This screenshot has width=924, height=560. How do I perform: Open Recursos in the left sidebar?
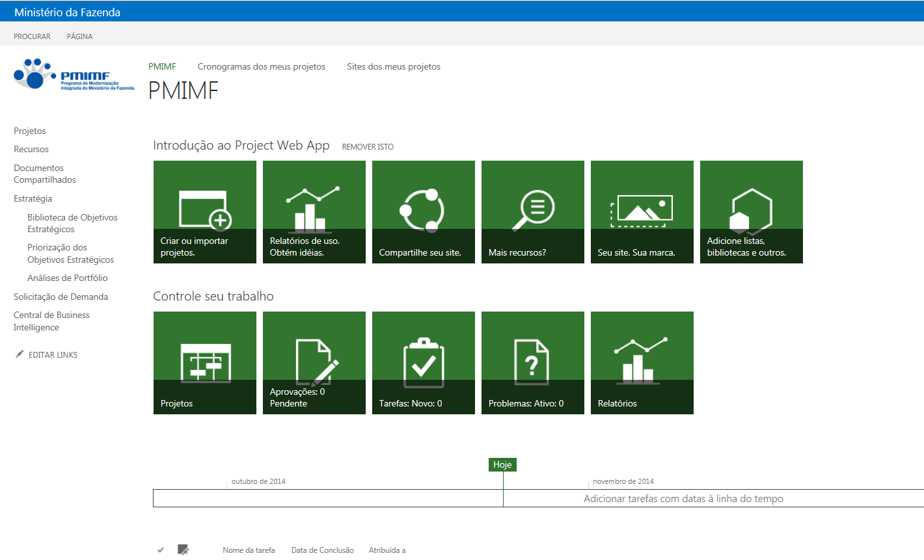click(31, 149)
